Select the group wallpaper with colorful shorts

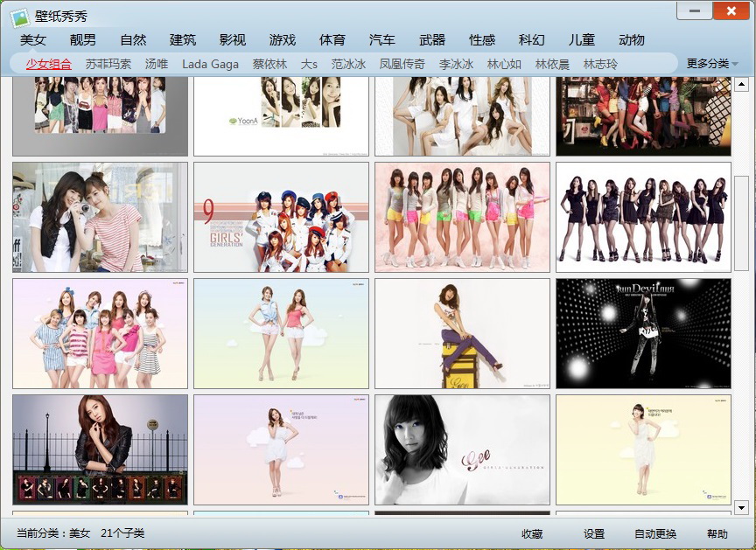click(462, 217)
